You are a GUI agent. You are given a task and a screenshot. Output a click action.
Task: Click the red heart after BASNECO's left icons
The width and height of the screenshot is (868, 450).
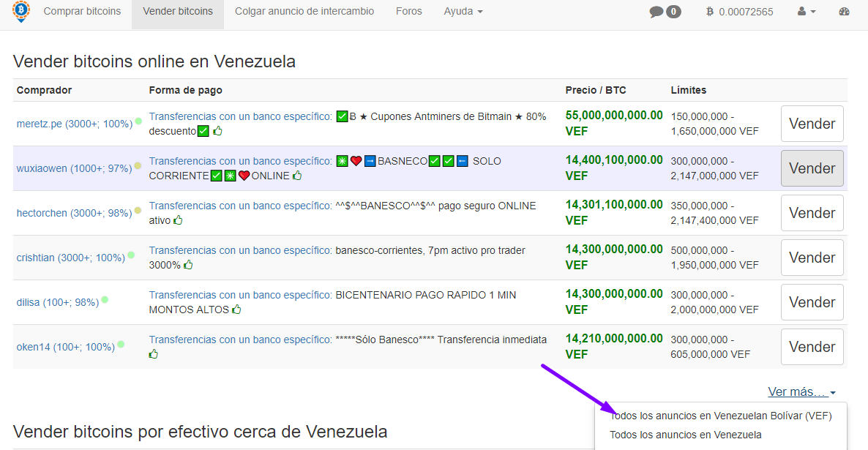[356, 161]
